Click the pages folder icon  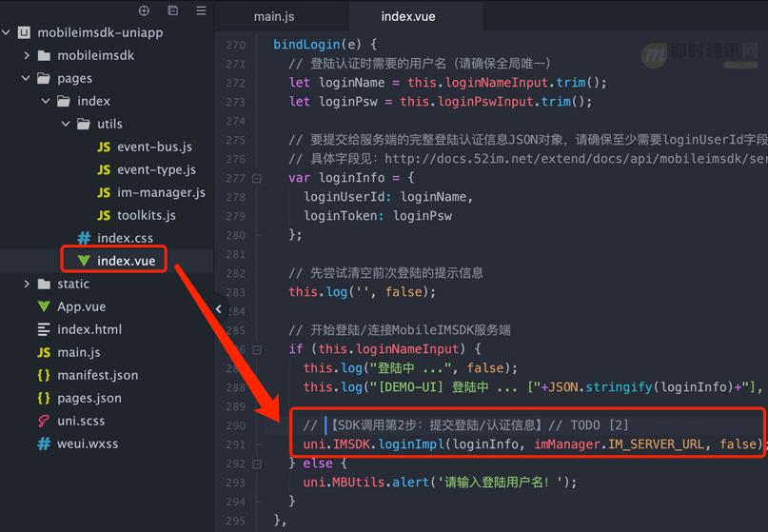(44, 78)
